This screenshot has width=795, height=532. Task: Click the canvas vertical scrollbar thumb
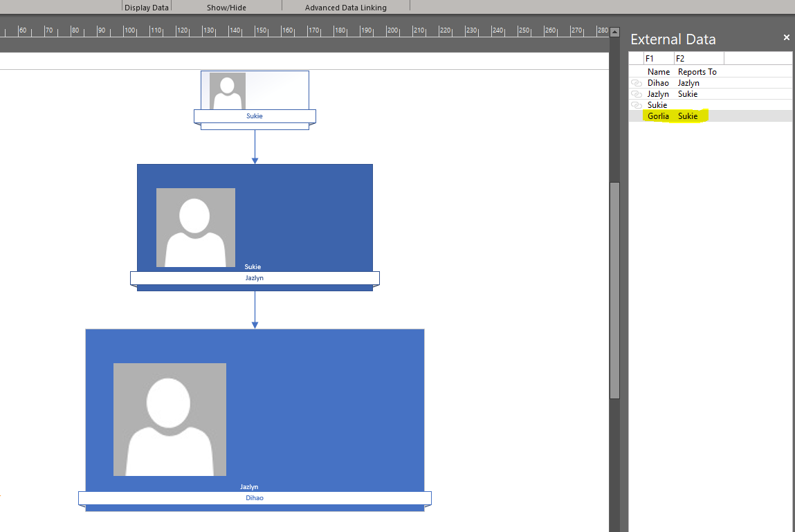point(614,291)
